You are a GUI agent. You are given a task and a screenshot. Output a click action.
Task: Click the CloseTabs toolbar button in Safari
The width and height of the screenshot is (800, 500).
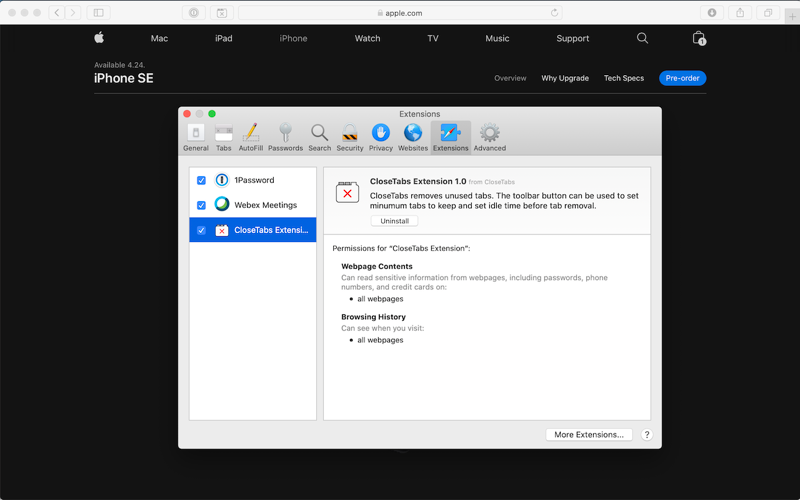tap(221, 13)
